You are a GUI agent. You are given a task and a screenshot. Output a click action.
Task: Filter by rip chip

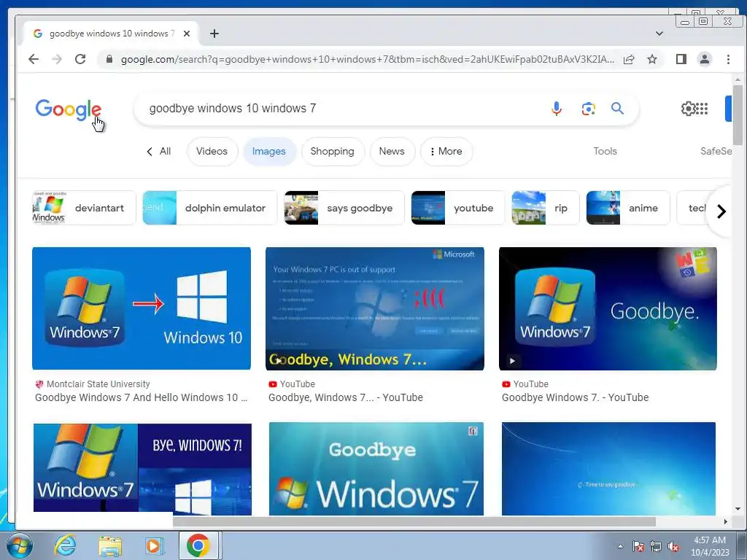pyautogui.click(x=546, y=208)
